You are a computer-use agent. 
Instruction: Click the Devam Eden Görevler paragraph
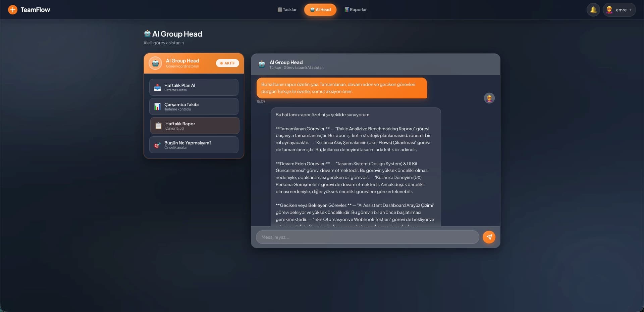pyautogui.click(x=352, y=177)
